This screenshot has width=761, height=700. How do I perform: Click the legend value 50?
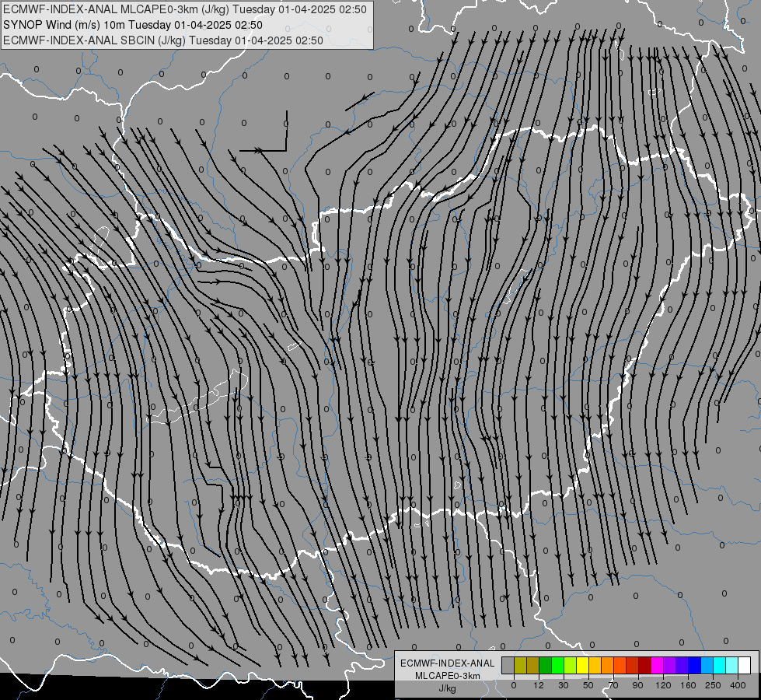coord(588,685)
